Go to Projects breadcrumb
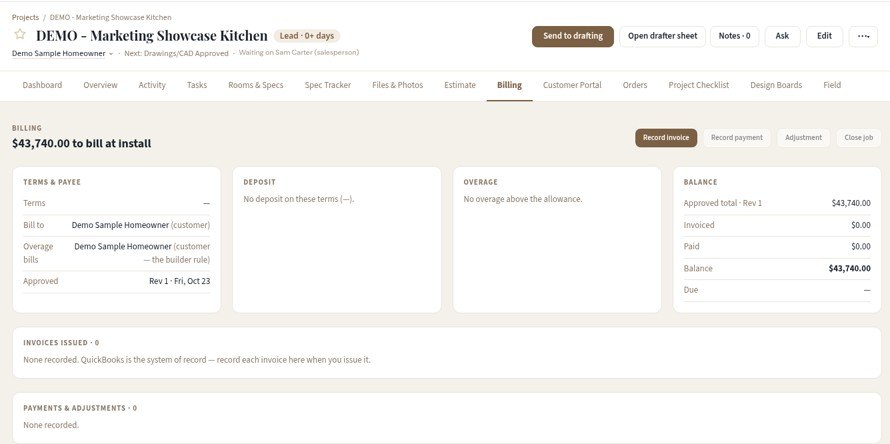 click(26, 18)
